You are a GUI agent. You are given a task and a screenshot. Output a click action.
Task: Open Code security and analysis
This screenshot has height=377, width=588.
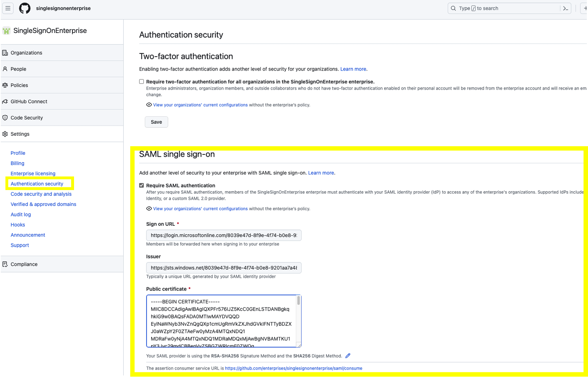(x=41, y=194)
